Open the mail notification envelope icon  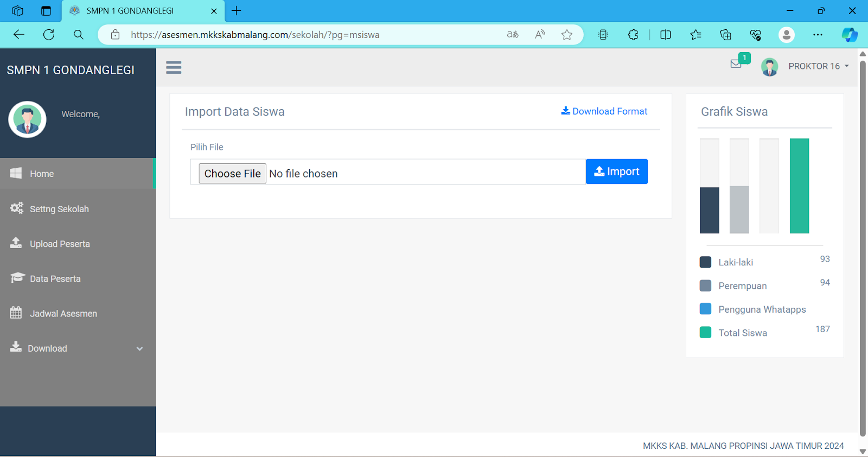click(736, 64)
